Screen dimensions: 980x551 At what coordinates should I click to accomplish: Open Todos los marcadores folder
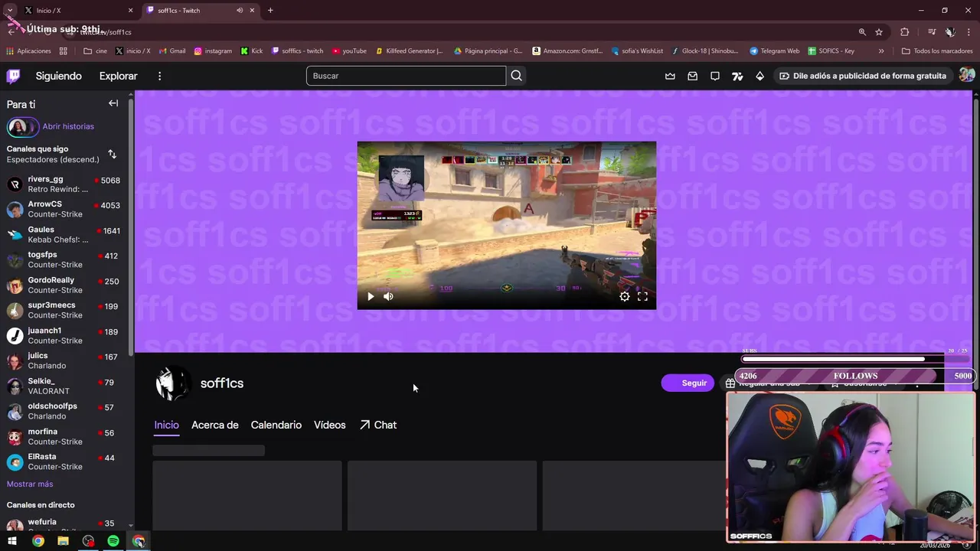937,51
